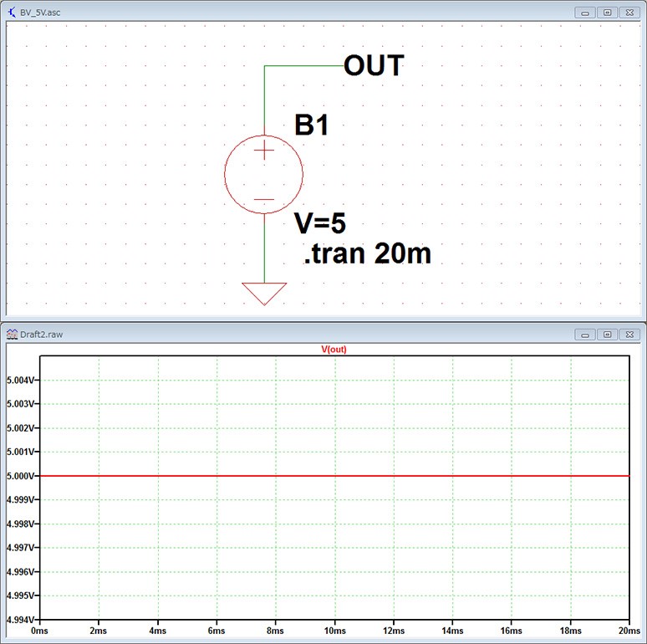Click the V=5 value text
This screenshot has width=647, height=644.
(x=320, y=223)
